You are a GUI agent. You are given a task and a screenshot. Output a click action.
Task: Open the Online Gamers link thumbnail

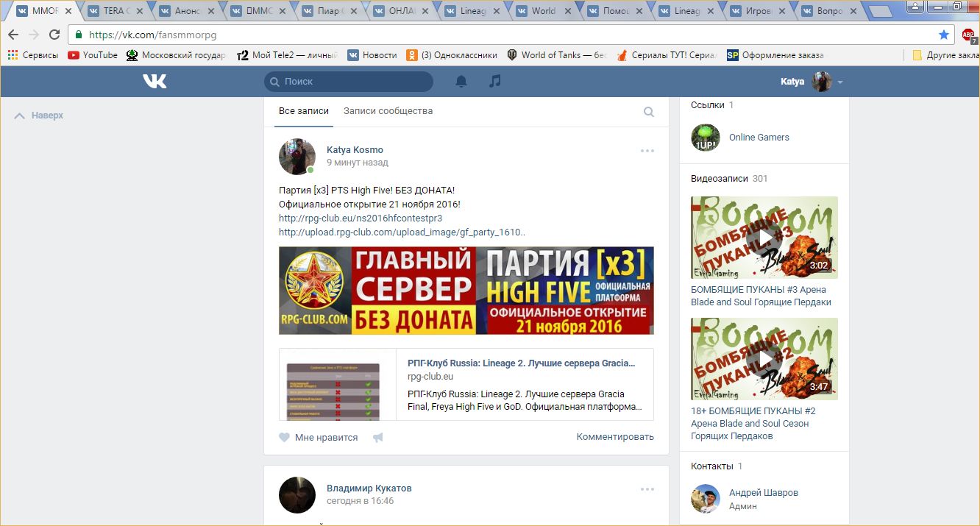[705, 138]
